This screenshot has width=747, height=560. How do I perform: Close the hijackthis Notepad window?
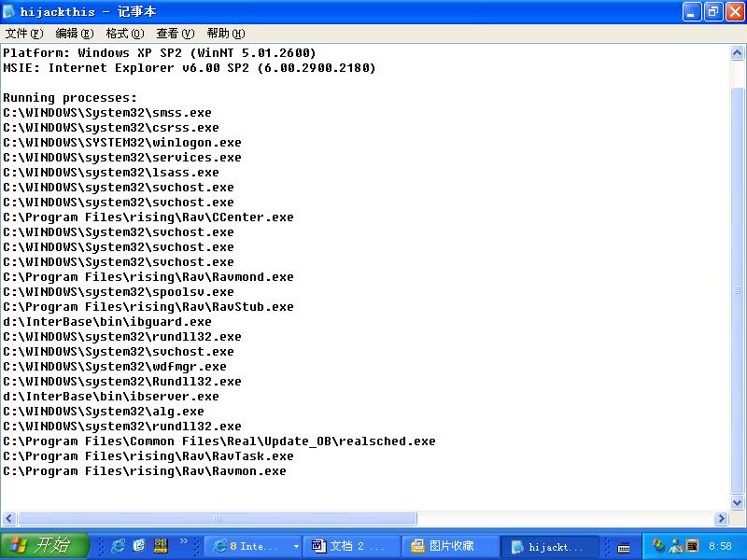pos(735,12)
